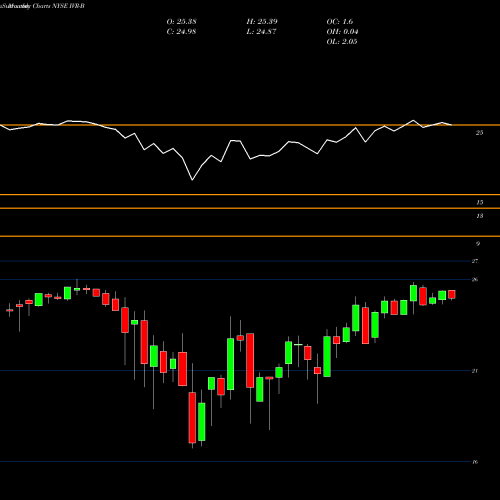The width and height of the screenshot is (500, 500).
Task: Click the "OL: 2.05" value
Action: click(x=342, y=42)
